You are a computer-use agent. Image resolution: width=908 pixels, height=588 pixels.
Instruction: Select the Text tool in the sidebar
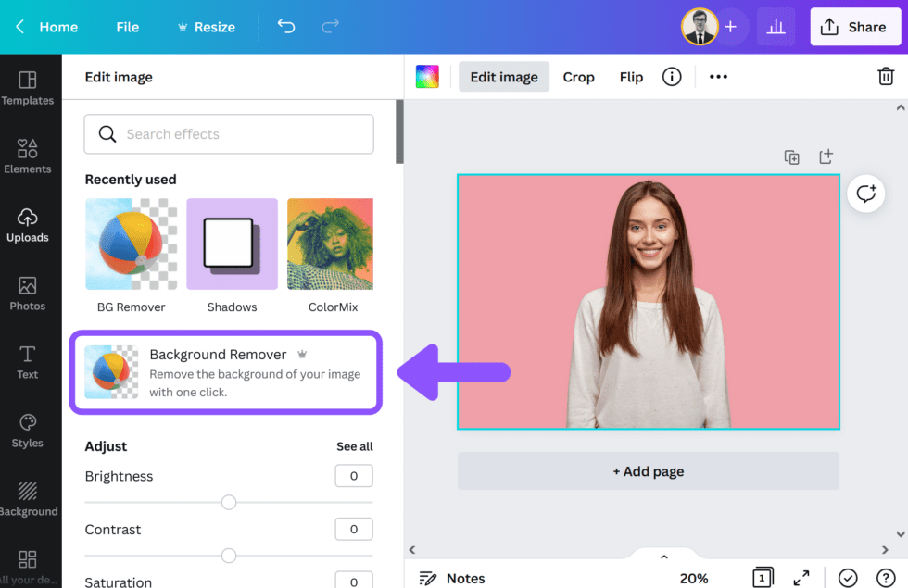(x=29, y=361)
